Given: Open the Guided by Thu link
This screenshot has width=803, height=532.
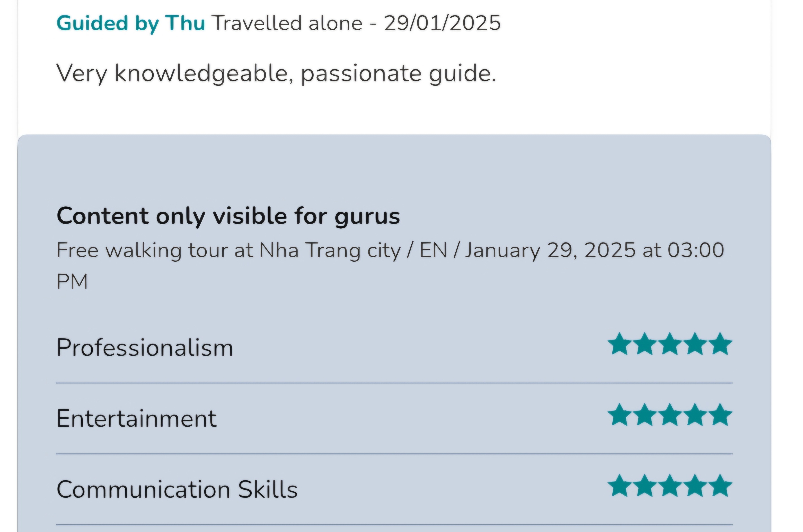Looking at the screenshot, I should [131, 23].
